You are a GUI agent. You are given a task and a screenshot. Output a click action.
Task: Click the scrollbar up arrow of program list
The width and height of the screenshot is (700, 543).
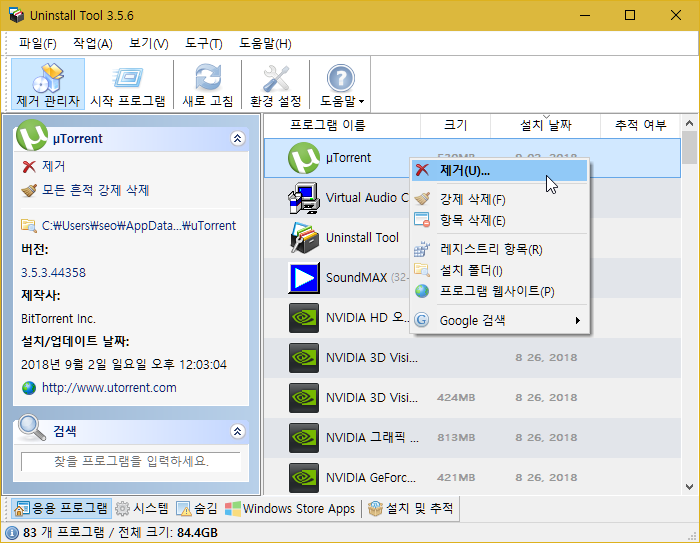click(689, 123)
